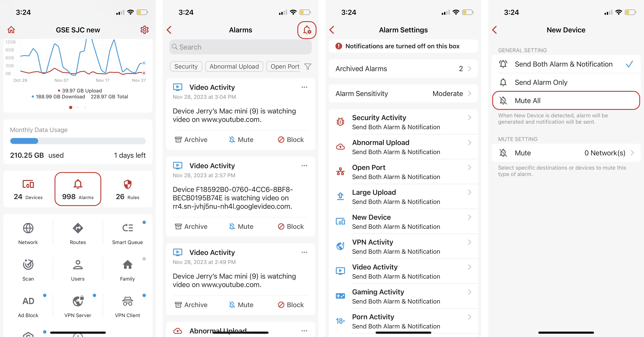This screenshot has width=644, height=337.
Task: Block the 2:57 PM Video Activity alarm
Action: pos(291,227)
